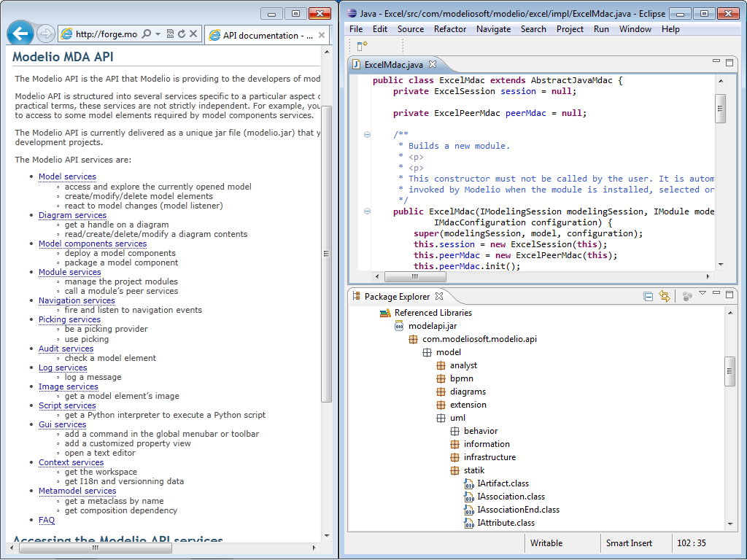Open the Metamodel services link

77,491
